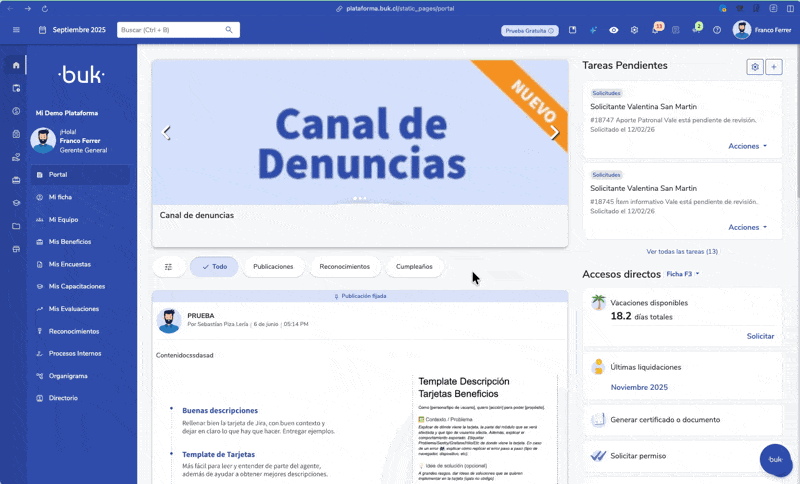Click Solicitar under Vacaciones disponibles
This screenshot has width=800, height=484.
(760, 336)
